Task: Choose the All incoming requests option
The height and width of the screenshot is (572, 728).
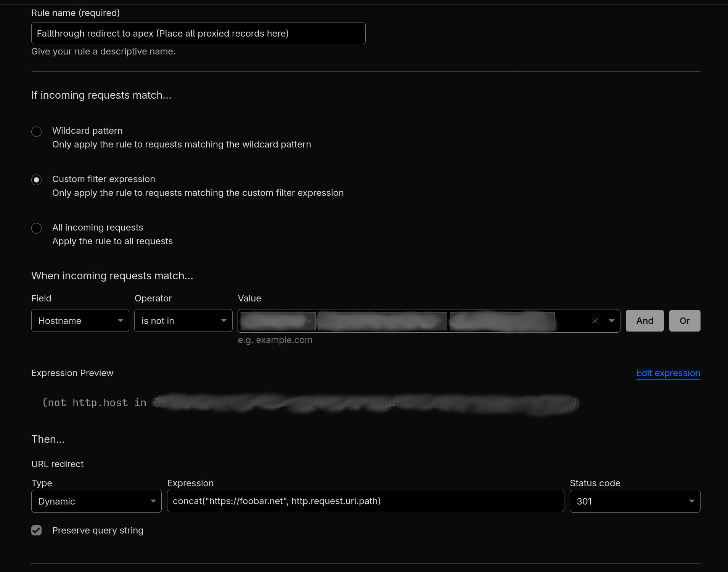Action: point(37,228)
